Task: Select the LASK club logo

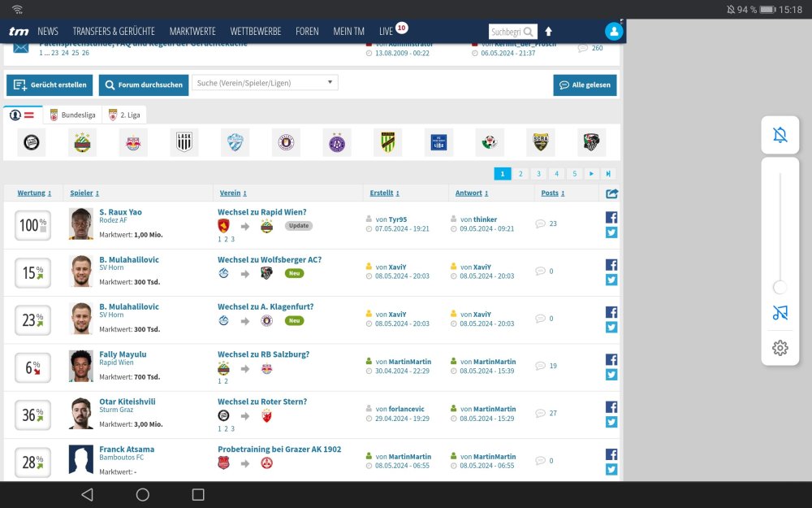Action: pos(184,142)
